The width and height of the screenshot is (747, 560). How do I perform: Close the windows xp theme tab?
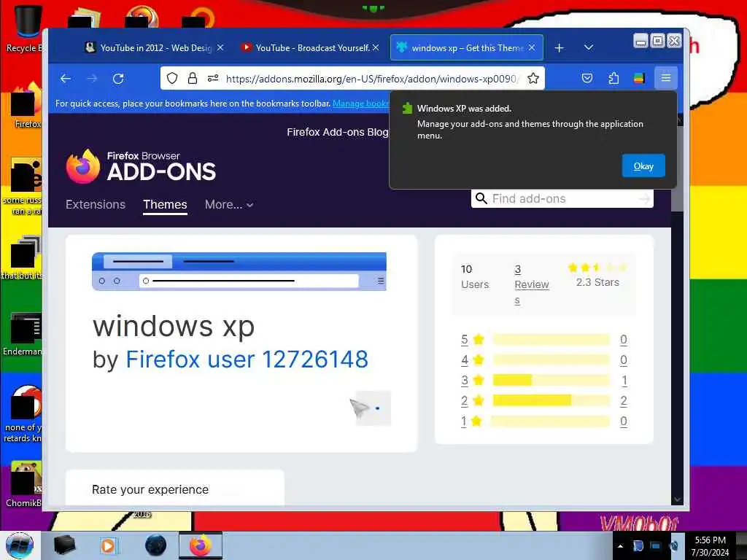point(532,47)
